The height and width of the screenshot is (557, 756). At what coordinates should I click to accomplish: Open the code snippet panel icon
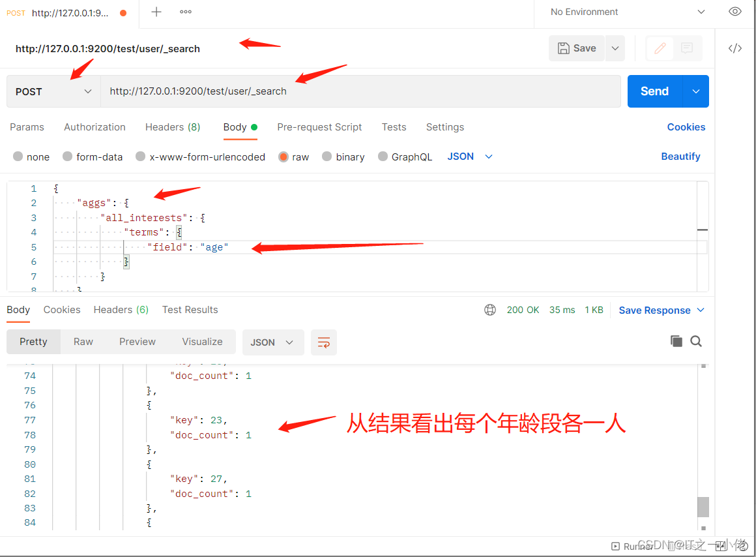pos(734,48)
